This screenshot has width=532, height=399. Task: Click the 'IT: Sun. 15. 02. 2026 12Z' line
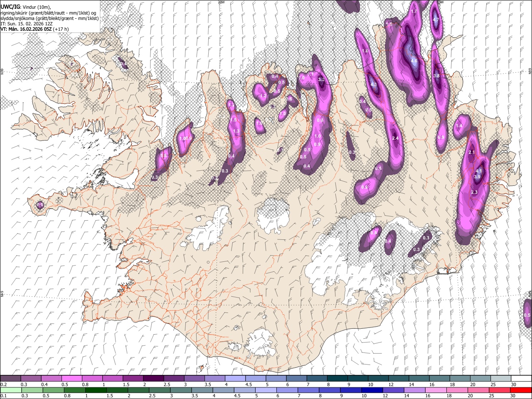pos(27,24)
